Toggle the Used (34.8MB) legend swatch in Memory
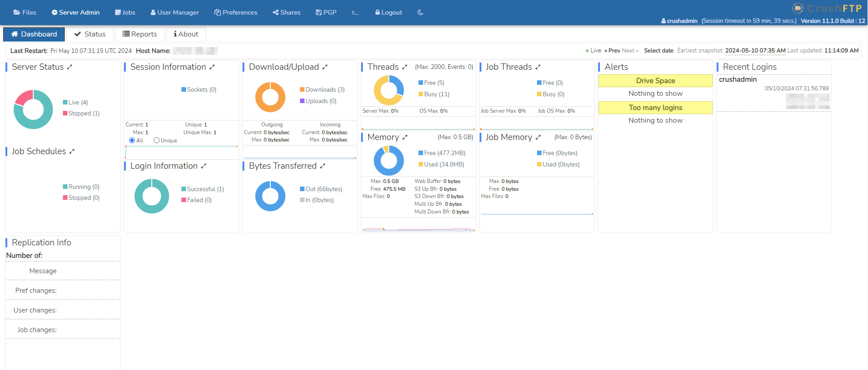Viewport: 868px width, 370px height. 421,164
